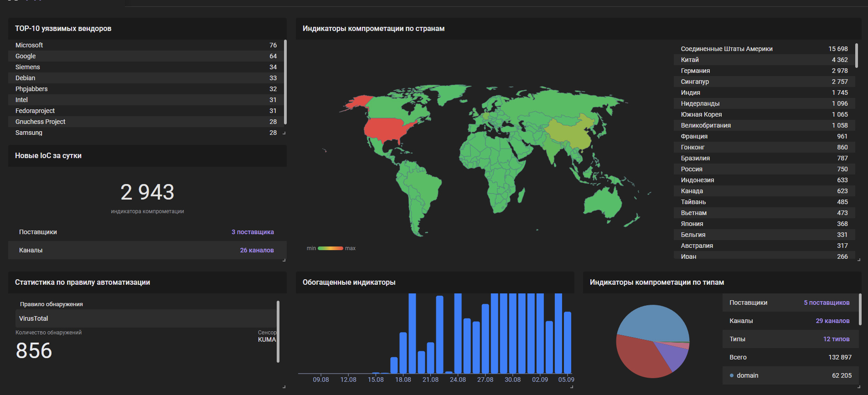868x395 pixels.
Task: Open the '3 поставщика' suppliers link
Action: click(x=253, y=232)
